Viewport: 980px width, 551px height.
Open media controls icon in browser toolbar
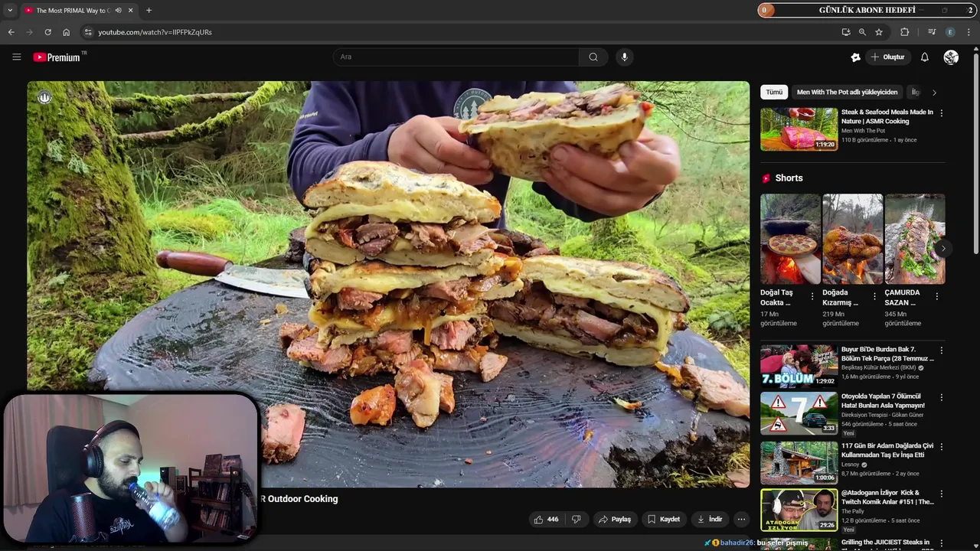[932, 32]
